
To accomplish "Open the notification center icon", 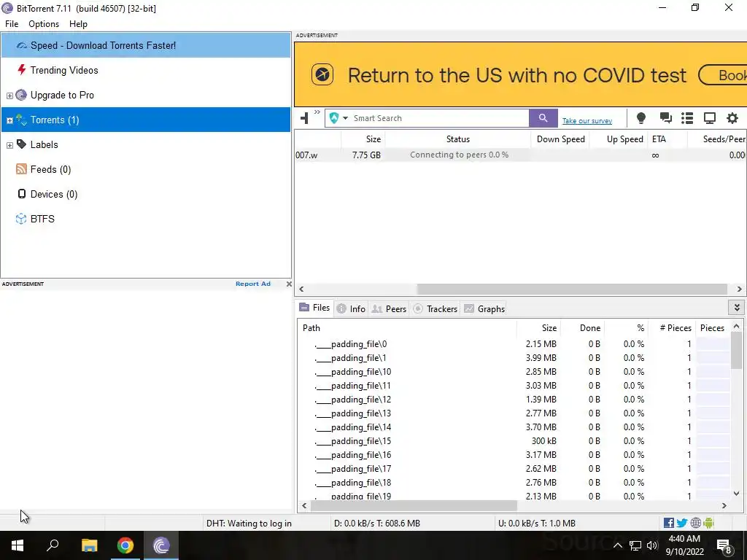I will coord(724,546).
